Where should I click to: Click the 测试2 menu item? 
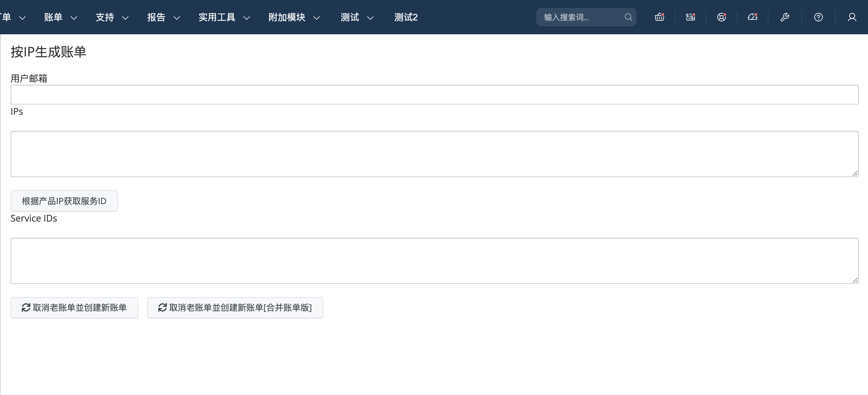[x=406, y=17]
